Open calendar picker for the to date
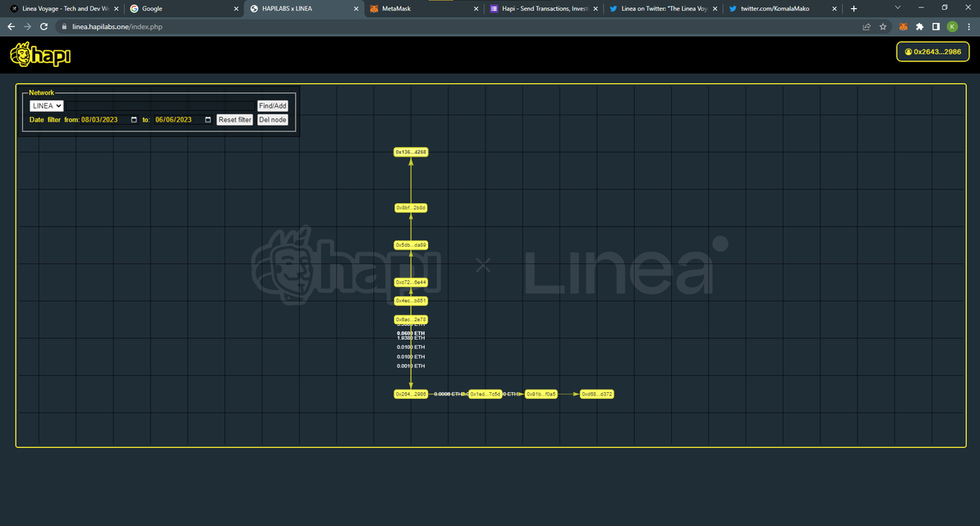 click(207, 119)
